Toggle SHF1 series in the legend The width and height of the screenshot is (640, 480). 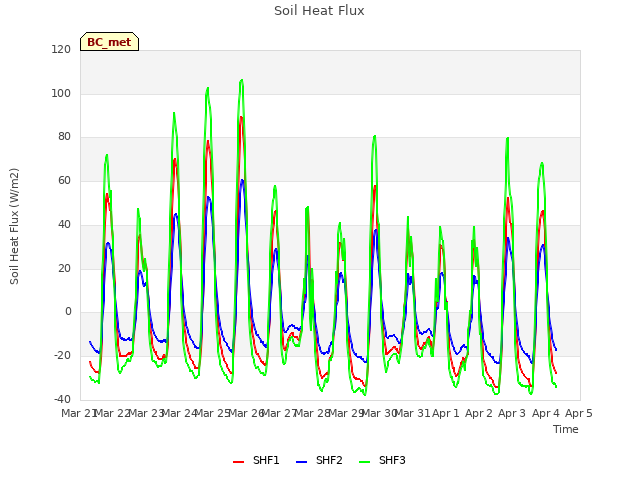point(256,460)
